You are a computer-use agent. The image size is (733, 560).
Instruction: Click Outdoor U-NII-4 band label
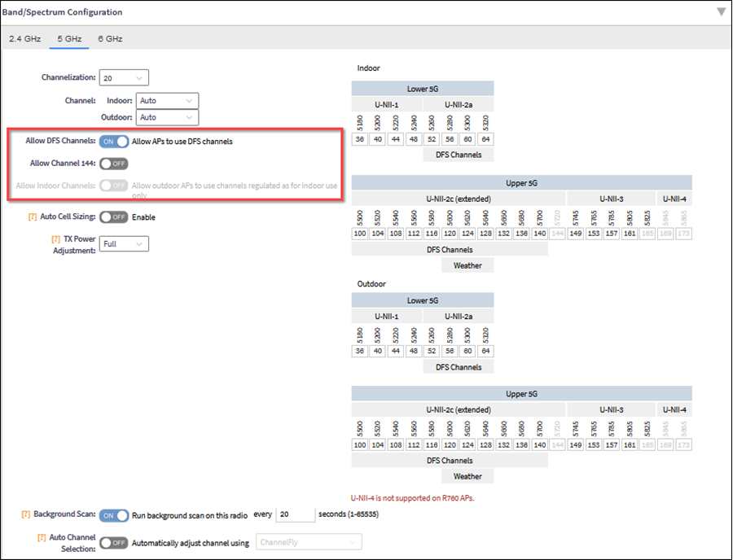[x=674, y=410]
